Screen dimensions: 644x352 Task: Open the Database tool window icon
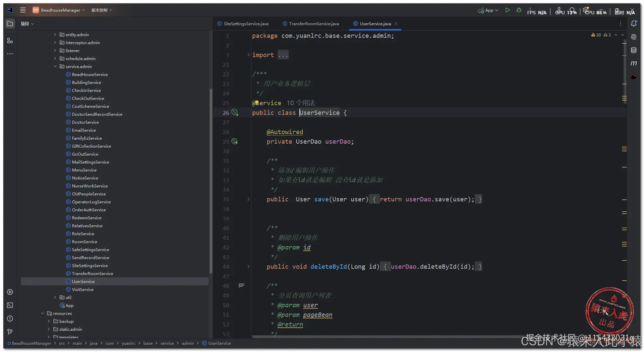click(634, 50)
